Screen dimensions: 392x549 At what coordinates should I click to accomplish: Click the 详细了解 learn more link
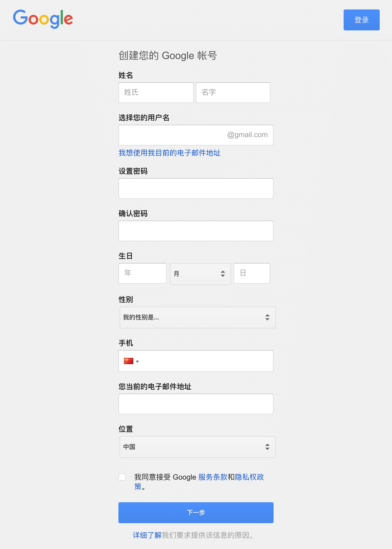[x=147, y=535]
